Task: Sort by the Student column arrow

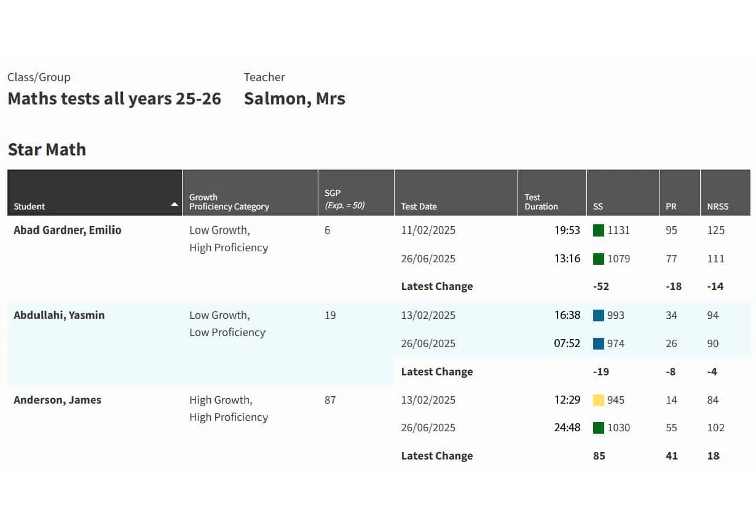Action: click(x=175, y=204)
